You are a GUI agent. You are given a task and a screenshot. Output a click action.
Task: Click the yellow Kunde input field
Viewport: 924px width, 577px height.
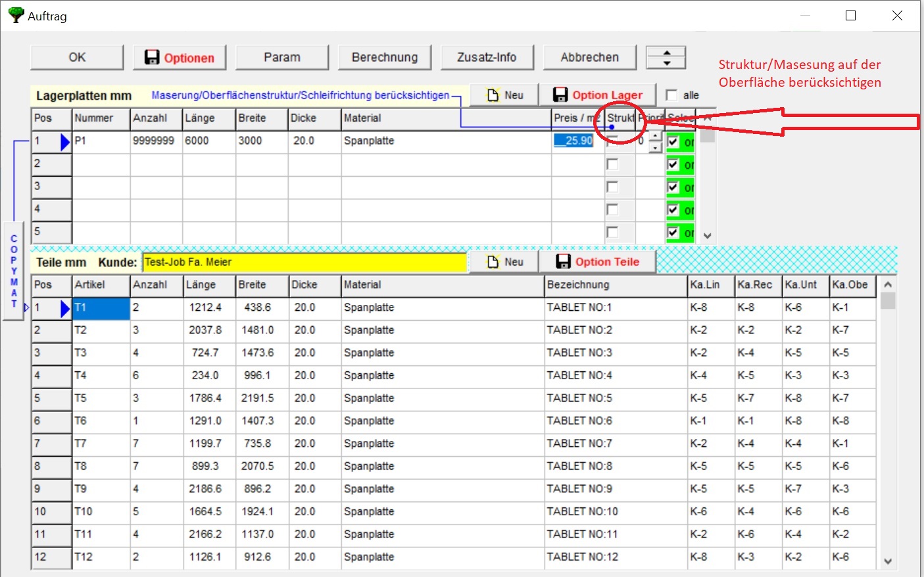[304, 262]
